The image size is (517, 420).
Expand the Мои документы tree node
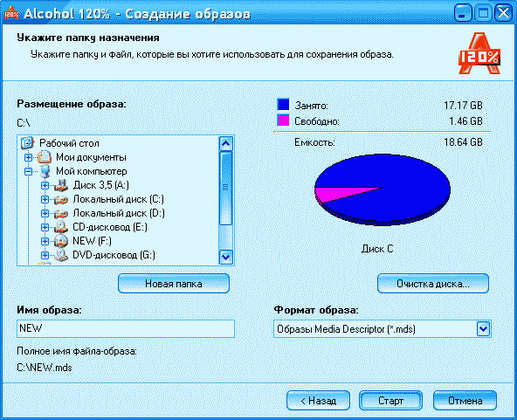[x=28, y=157]
